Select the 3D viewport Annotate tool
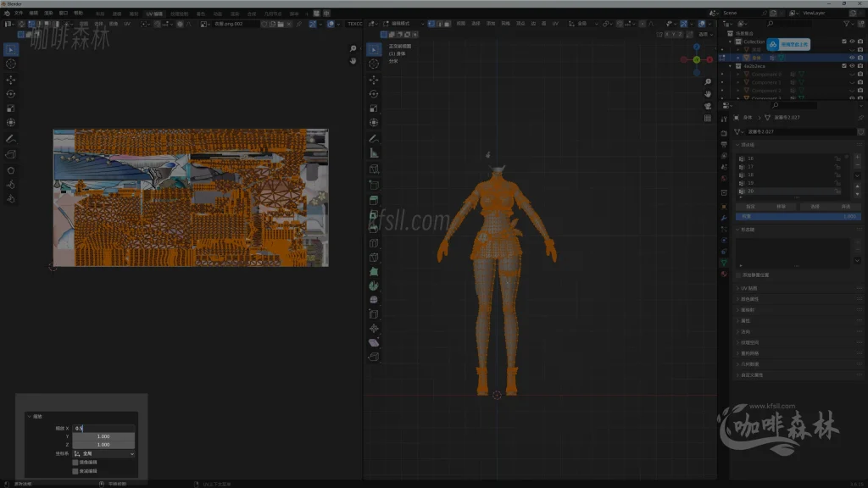This screenshot has width=868, height=488. tap(374, 139)
